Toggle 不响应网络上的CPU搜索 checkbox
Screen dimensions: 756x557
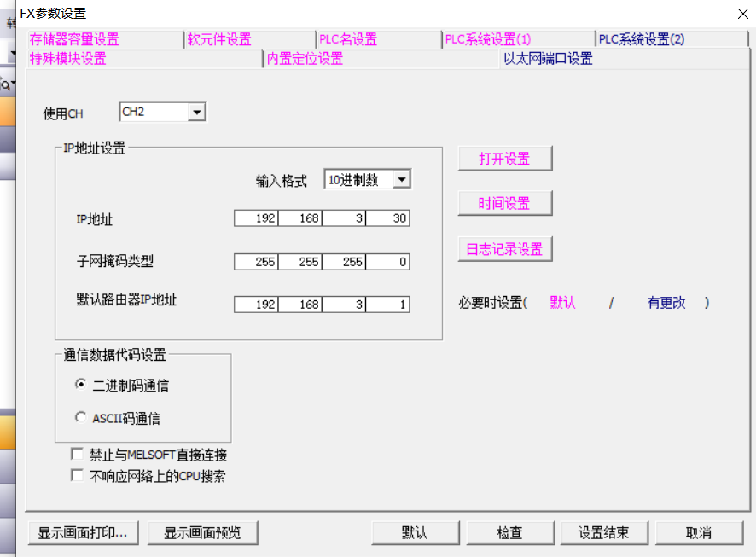[78, 476]
